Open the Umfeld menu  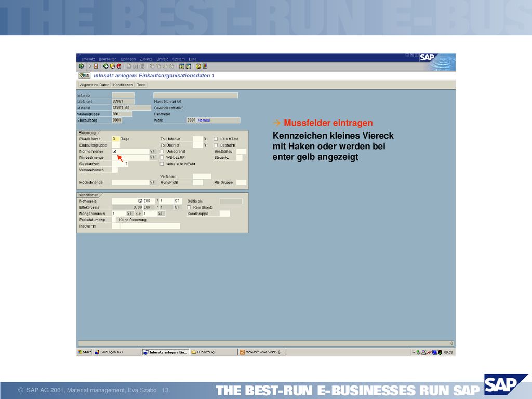point(163,59)
